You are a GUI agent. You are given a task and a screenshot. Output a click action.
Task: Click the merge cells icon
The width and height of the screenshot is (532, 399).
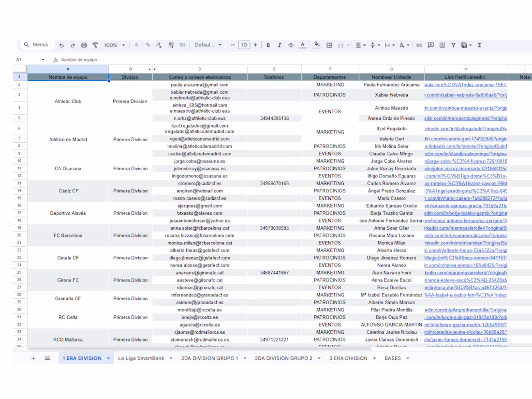341,45
